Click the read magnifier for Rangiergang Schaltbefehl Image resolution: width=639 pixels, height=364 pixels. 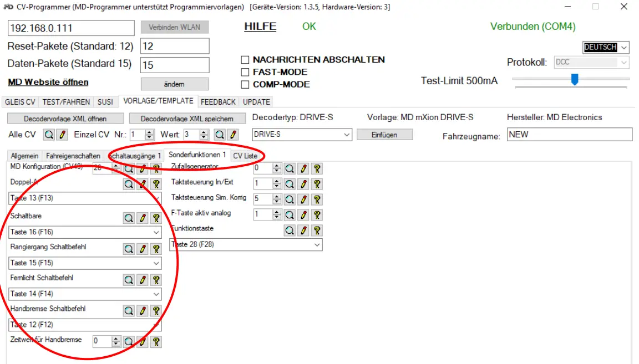tap(128, 249)
